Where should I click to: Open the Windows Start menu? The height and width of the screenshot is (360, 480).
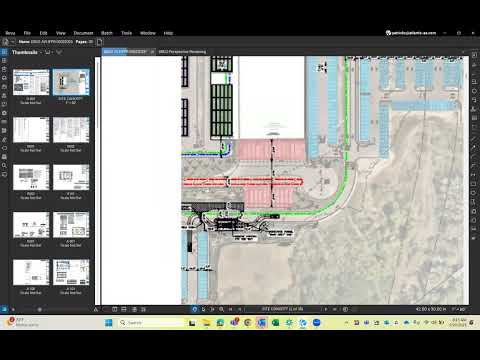[x=109, y=323]
